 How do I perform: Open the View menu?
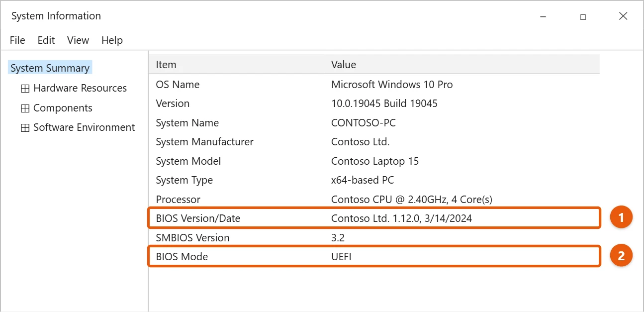click(x=78, y=40)
